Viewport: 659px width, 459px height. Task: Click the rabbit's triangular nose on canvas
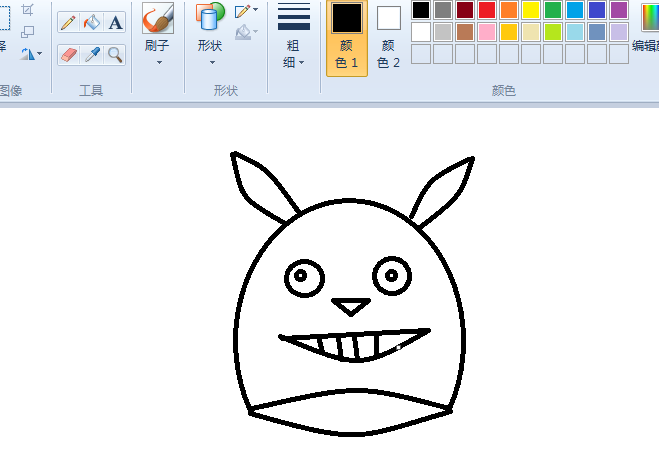tap(351, 307)
